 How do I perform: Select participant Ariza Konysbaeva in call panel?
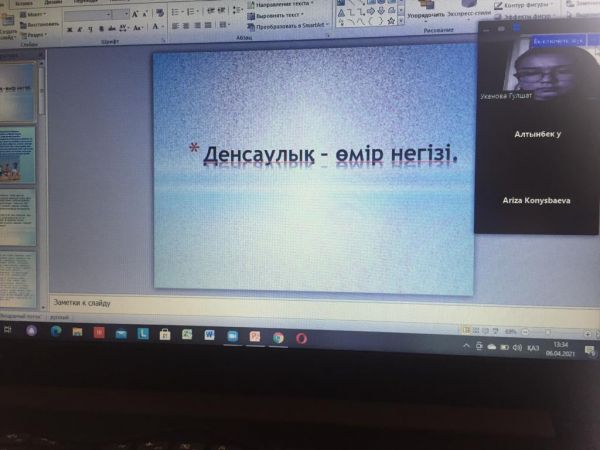point(536,201)
